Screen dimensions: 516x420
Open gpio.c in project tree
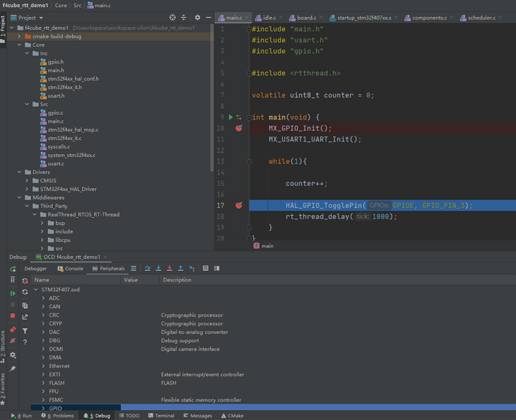55,113
